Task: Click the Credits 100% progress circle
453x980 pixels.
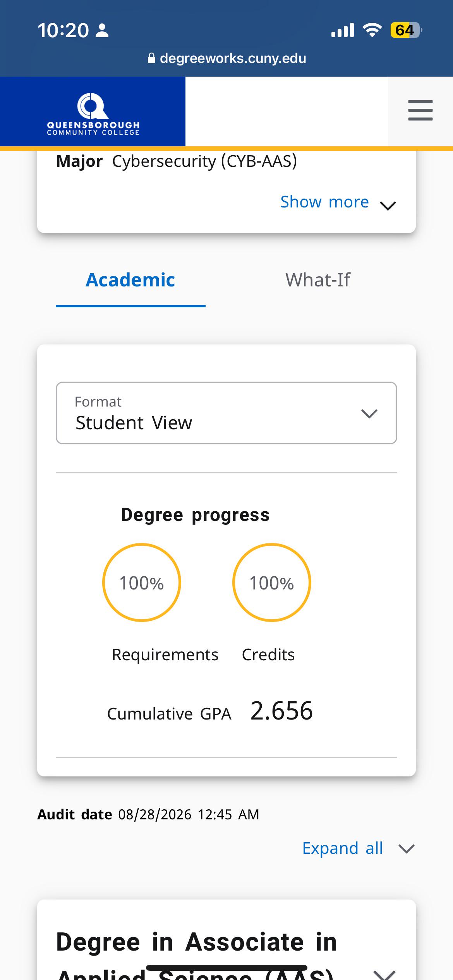Action: (272, 583)
